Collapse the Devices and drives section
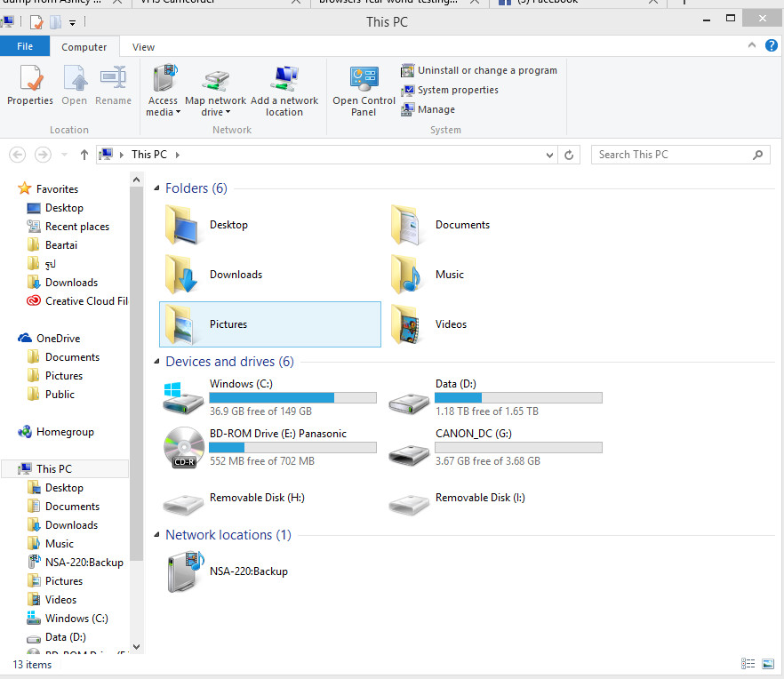This screenshot has height=679, width=784. pyautogui.click(x=156, y=362)
